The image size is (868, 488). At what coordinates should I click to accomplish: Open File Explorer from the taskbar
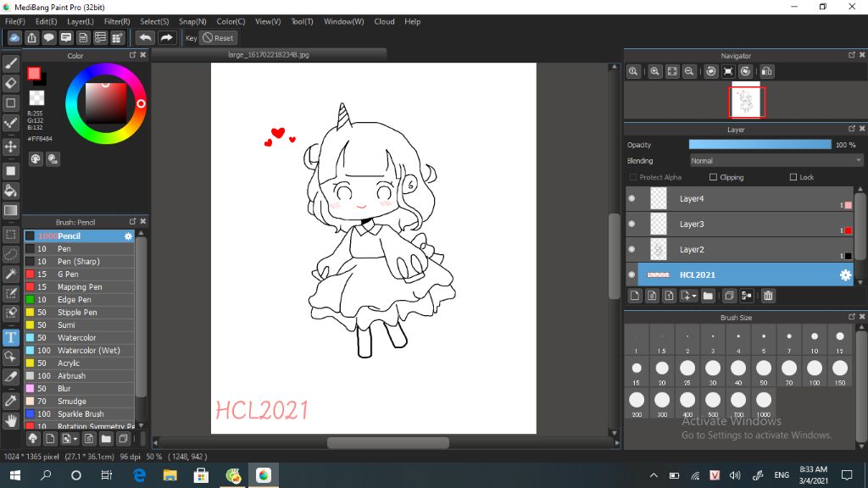[170, 475]
